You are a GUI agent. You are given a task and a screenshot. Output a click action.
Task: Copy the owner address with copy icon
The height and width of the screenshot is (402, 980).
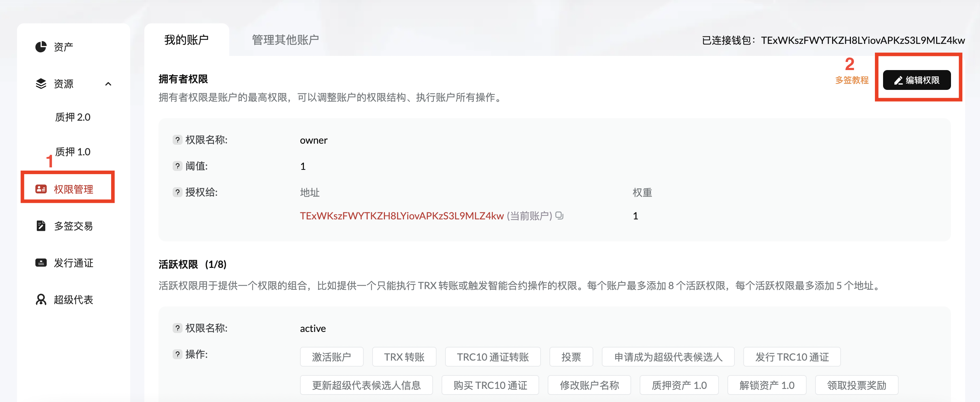(x=559, y=216)
